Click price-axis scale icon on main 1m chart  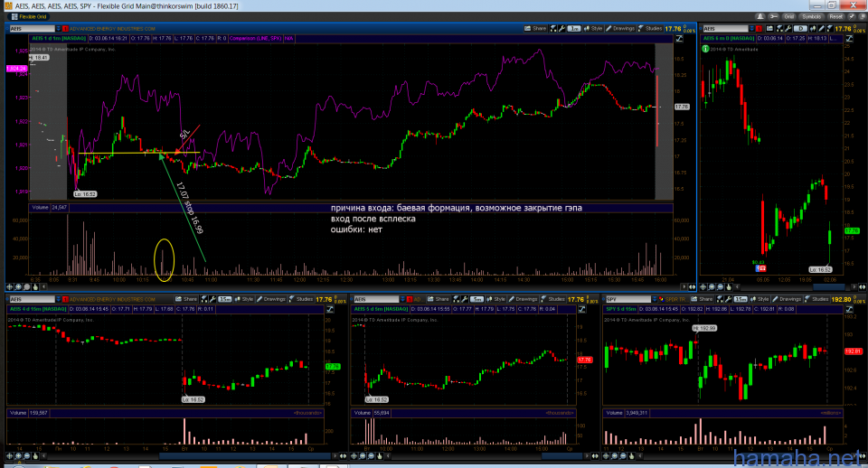tap(679, 38)
